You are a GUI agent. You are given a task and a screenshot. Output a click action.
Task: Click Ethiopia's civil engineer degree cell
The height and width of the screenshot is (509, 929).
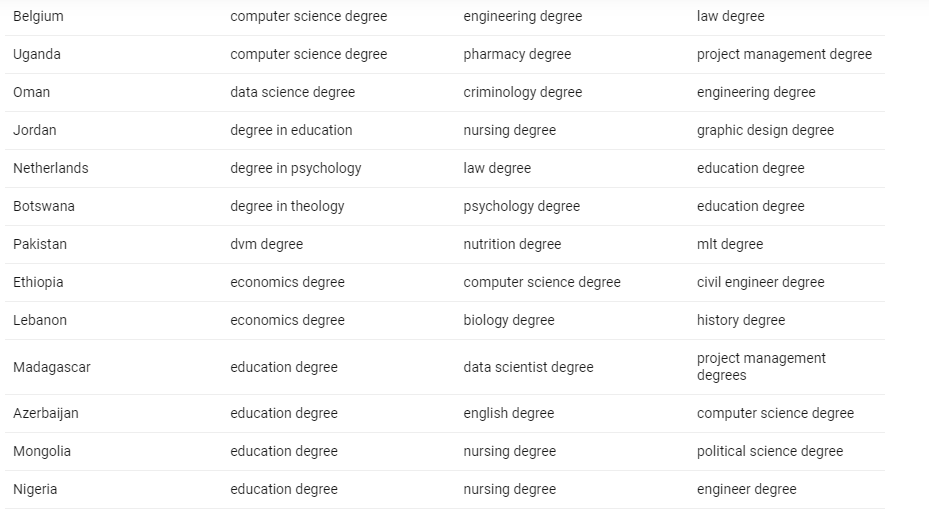pos(760,282)
